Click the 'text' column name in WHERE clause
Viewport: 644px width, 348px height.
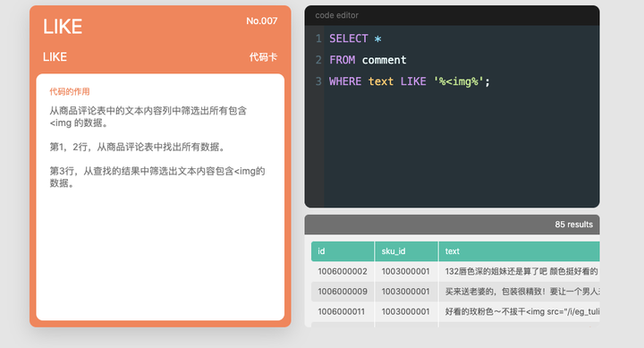point(381,81)
